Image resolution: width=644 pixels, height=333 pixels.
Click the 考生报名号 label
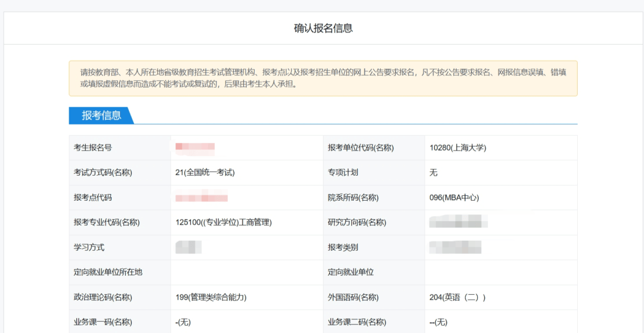[92, 148]
